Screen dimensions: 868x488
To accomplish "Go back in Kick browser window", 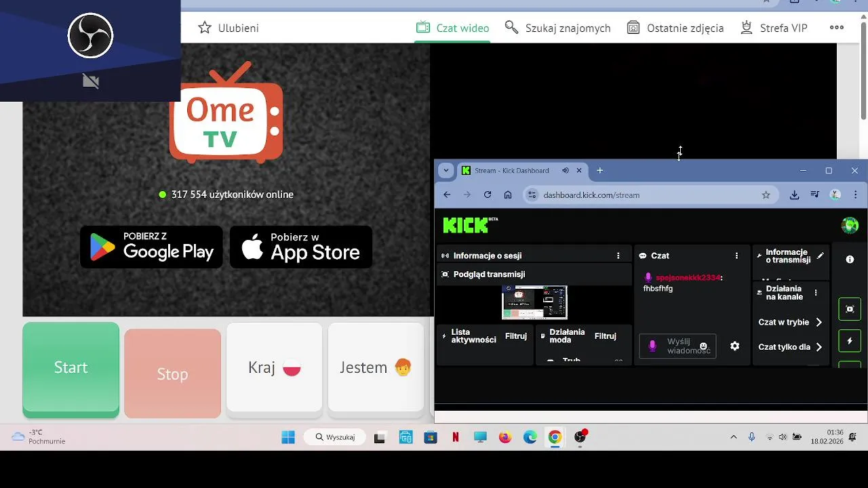I will coord(447,195).
